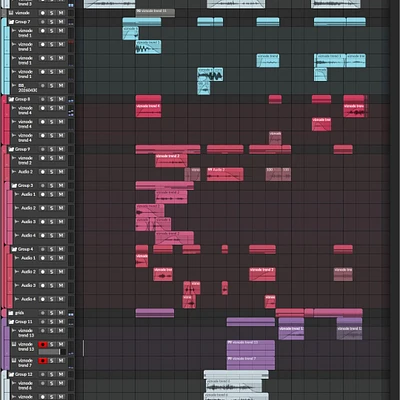Image resolution: width=400 pixels, height=400 pixels.
Task: Mute the vizxode trend 2 track
Action: 61,158
